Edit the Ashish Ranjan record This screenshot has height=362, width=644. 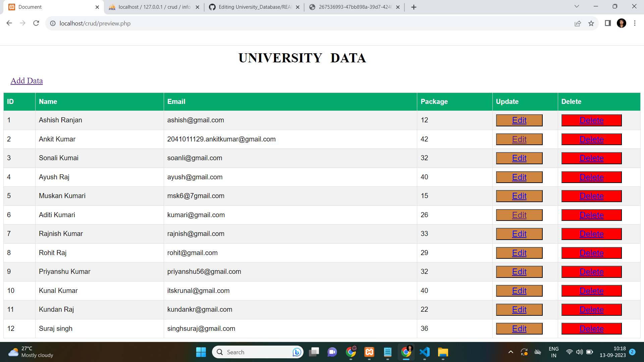[519, 120]
